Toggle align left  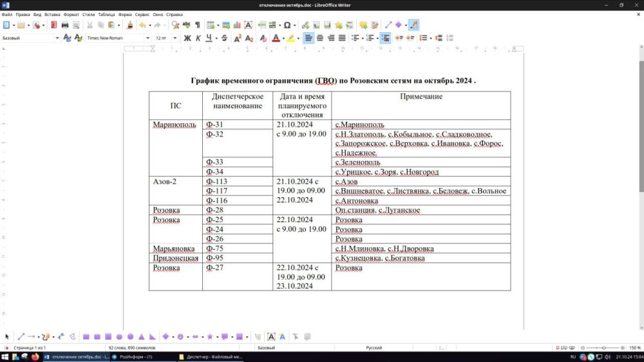308,38
